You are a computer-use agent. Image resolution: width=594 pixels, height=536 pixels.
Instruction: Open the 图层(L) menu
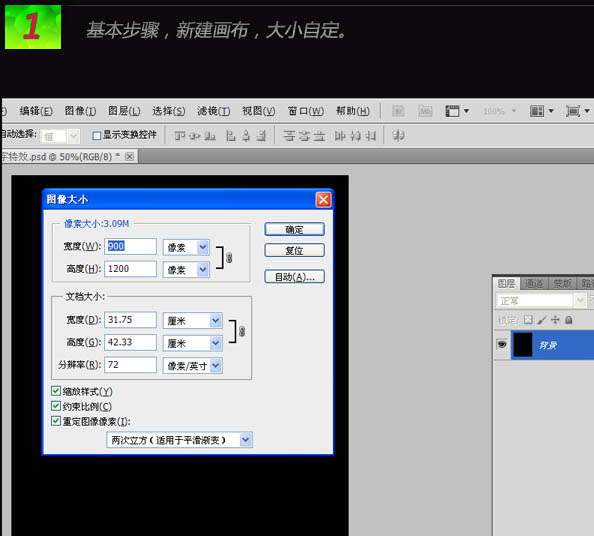tap(124, 111)
